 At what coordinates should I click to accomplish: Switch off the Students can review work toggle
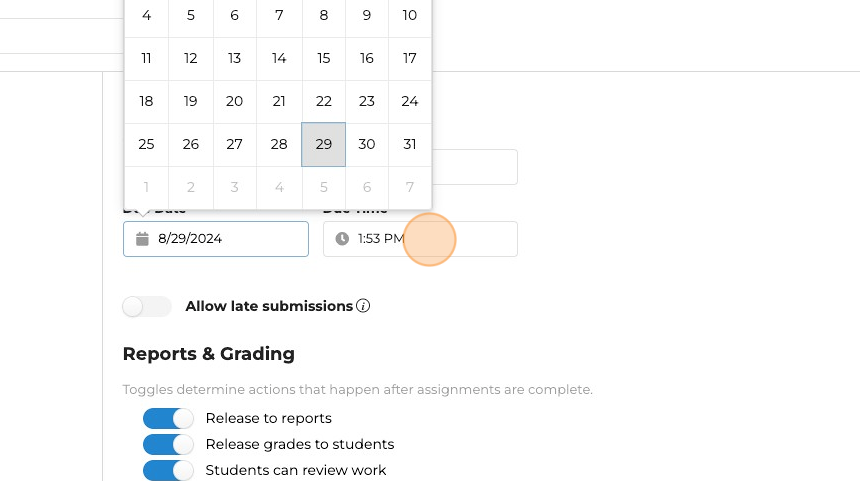168,470
